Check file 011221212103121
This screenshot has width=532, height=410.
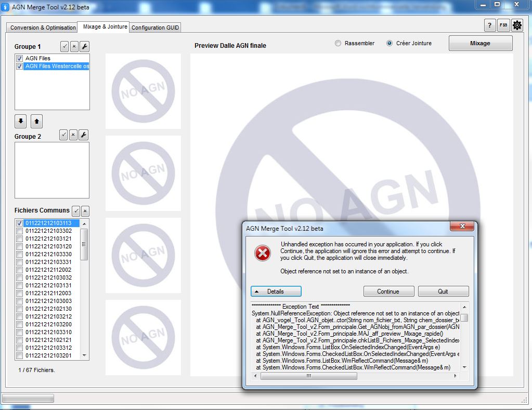pyautogui.click(x=19, y=239)
